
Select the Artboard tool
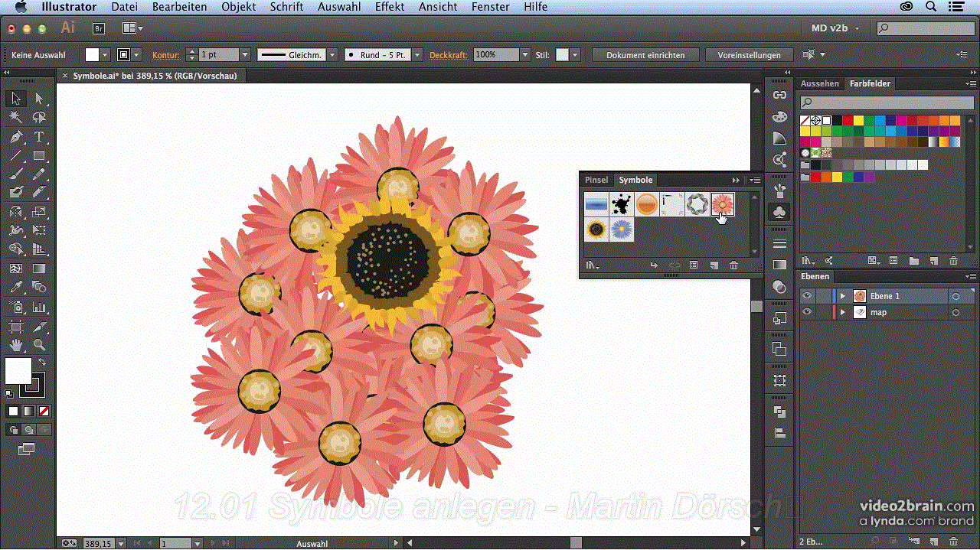click(x=16, y=327)
